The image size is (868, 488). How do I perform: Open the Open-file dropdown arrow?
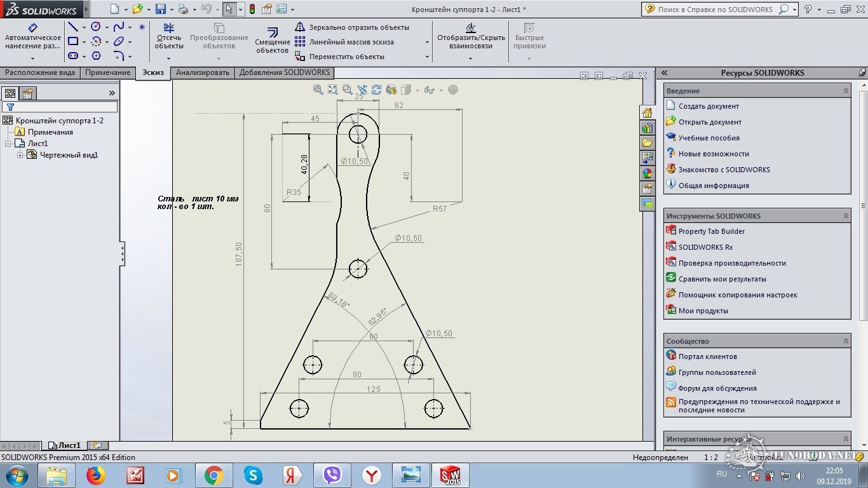click(x=149, y=10)
